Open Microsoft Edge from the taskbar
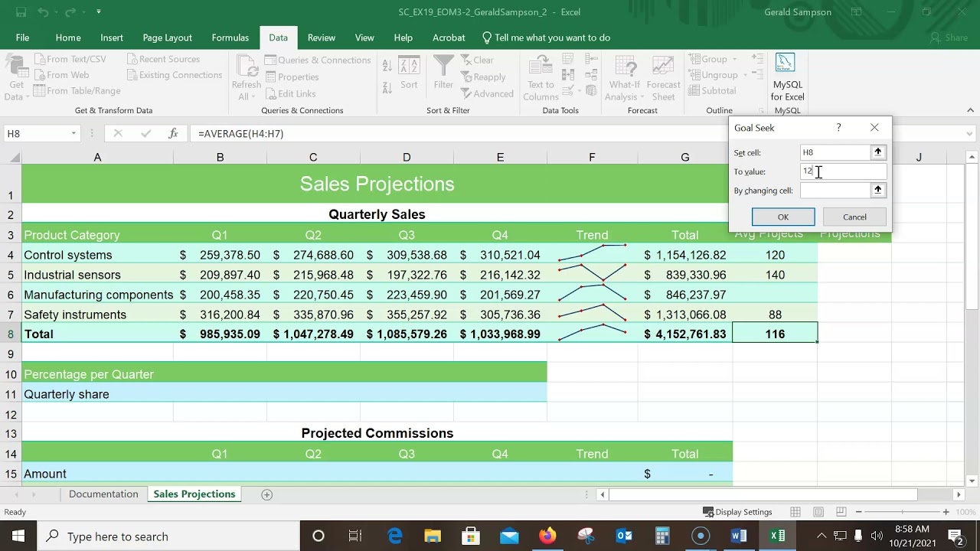The height and width of the screenshot is (551, 980). (394, 536)
